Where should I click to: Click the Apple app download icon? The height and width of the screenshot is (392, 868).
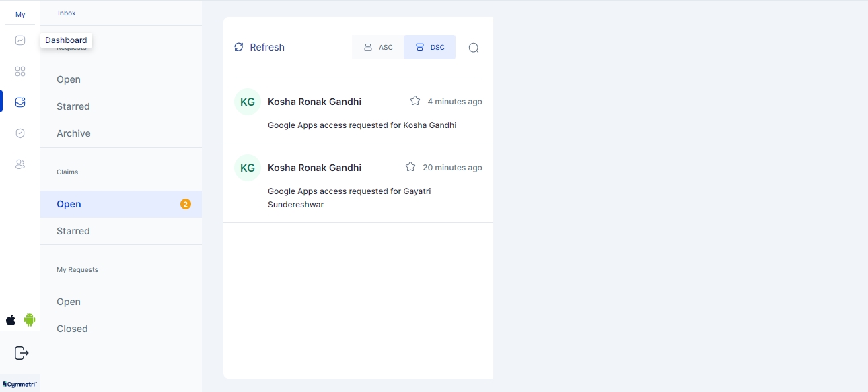click(x=11, y=320)
